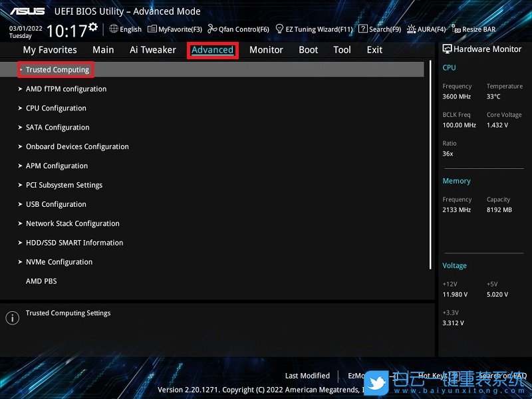This screenshot has height=399, width=532.
Task: View the Last Modified log
Action: coord(307,376)
